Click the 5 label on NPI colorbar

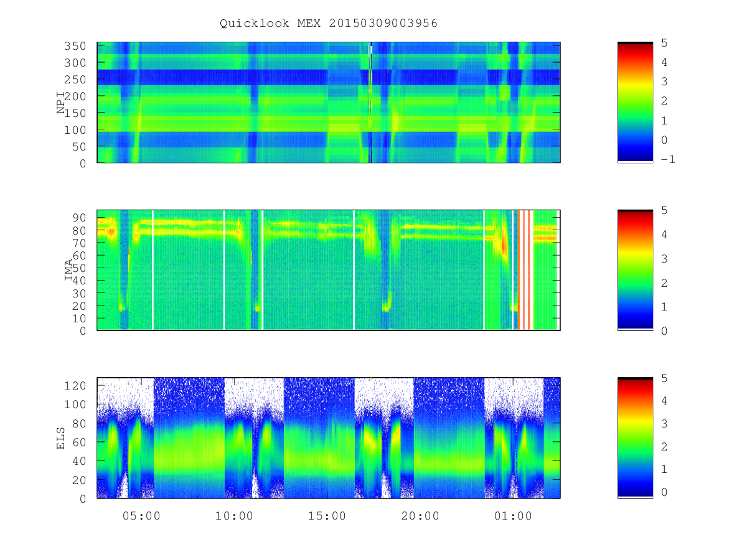(x=665, y=43)
